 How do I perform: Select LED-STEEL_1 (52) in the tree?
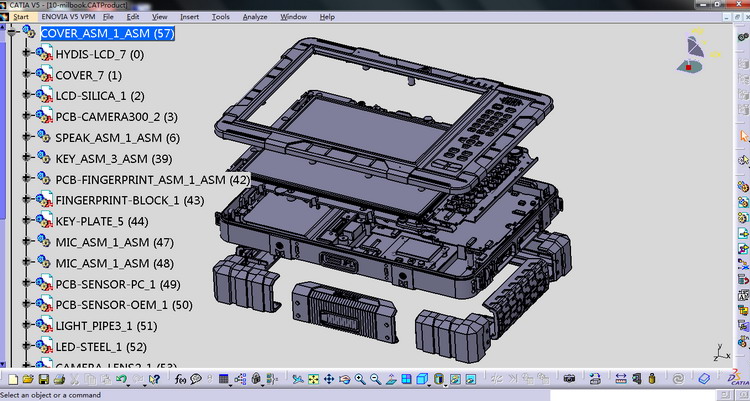pyautogui.click(x=101, y=347)
